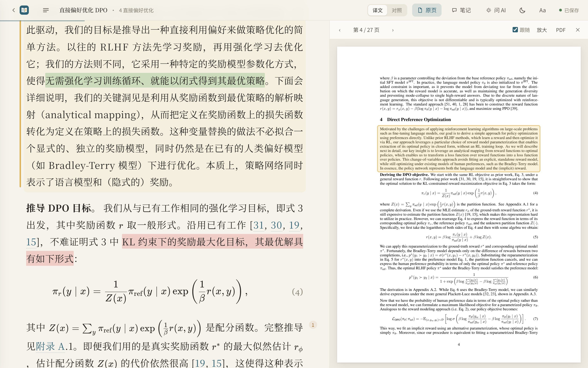Click the page indicator 第 4 / 27 页
This screenshot has width=588, height=368.
pyautogui.click(x=366, y=30)
